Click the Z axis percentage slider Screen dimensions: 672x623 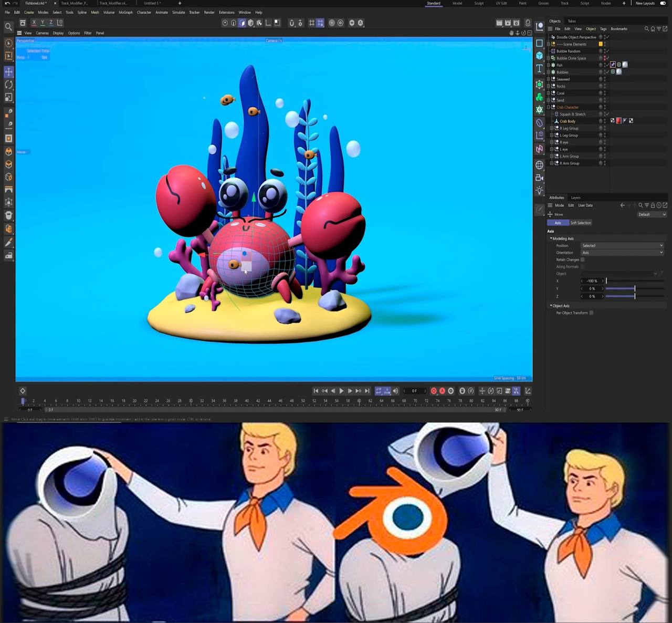(635, 296)
